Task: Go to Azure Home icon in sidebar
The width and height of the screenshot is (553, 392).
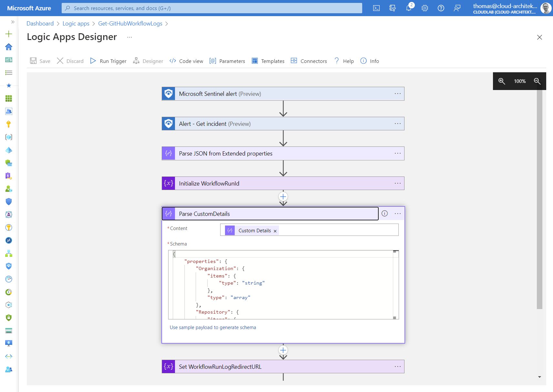Action: point(9,47)
